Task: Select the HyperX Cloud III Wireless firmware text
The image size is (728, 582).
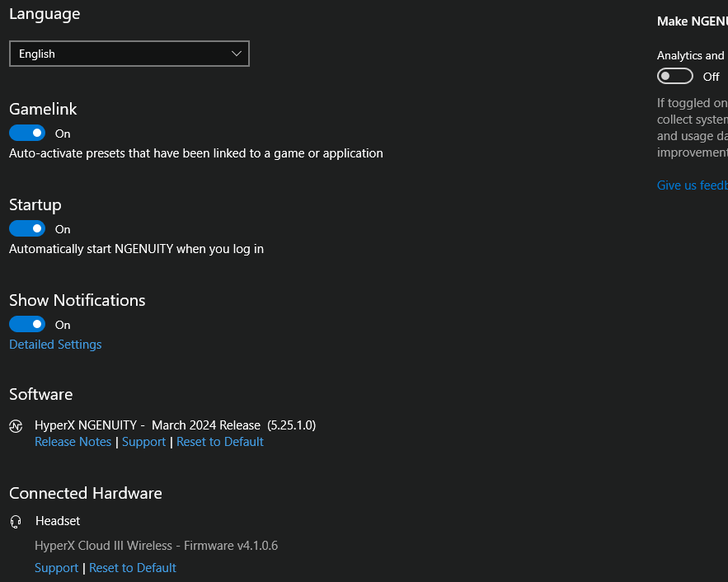Action: (x=156, y=546)
